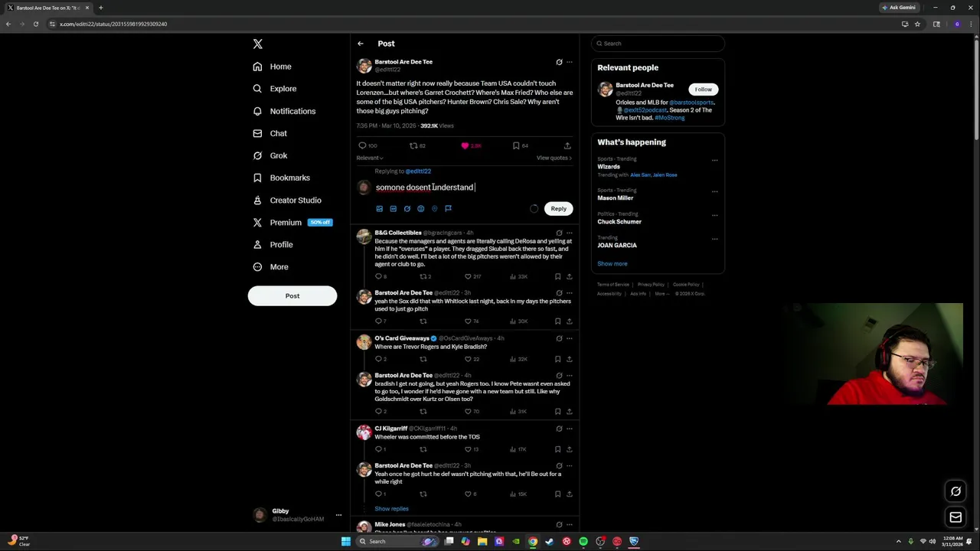Expand Show replies under CJ Kilgarriff thread
Image resolution: width=980 pixels, height=551 pixels.
(x=391, y=509)
